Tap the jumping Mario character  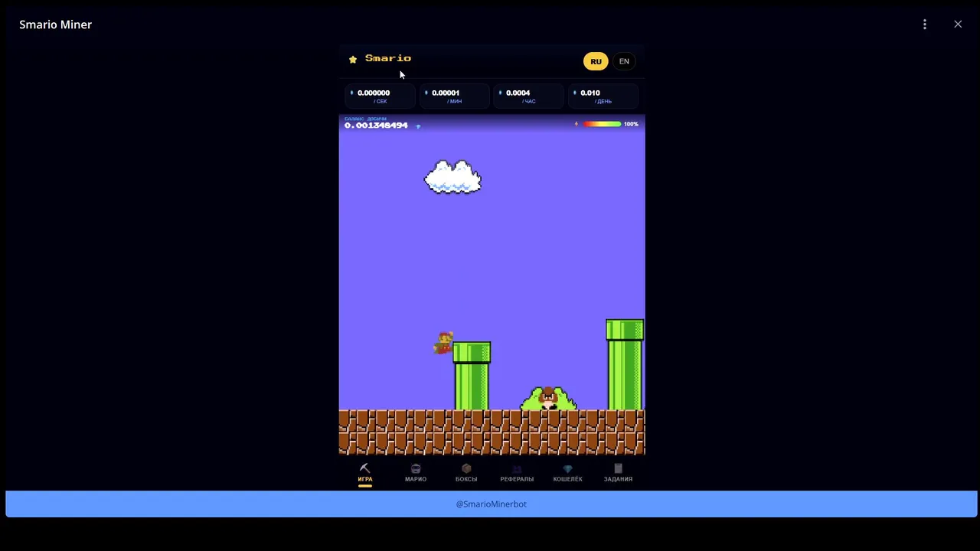443,343
